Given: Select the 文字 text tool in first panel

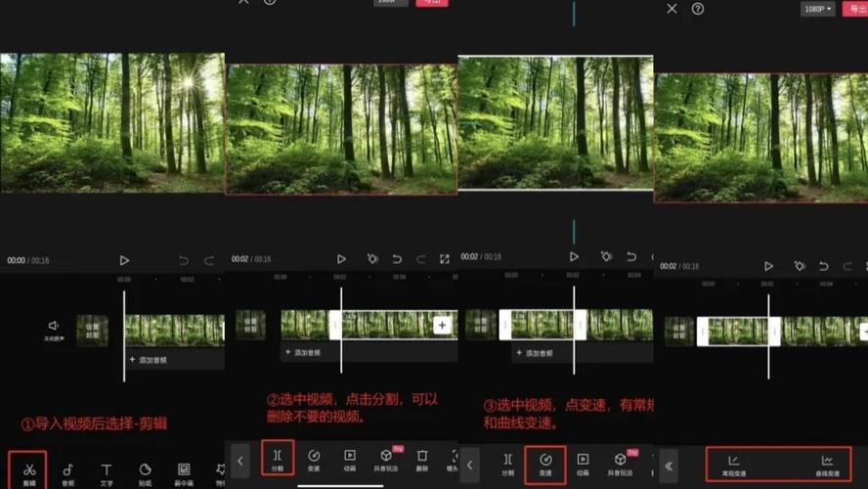Looking at the screenshot, I should point(107,474).
